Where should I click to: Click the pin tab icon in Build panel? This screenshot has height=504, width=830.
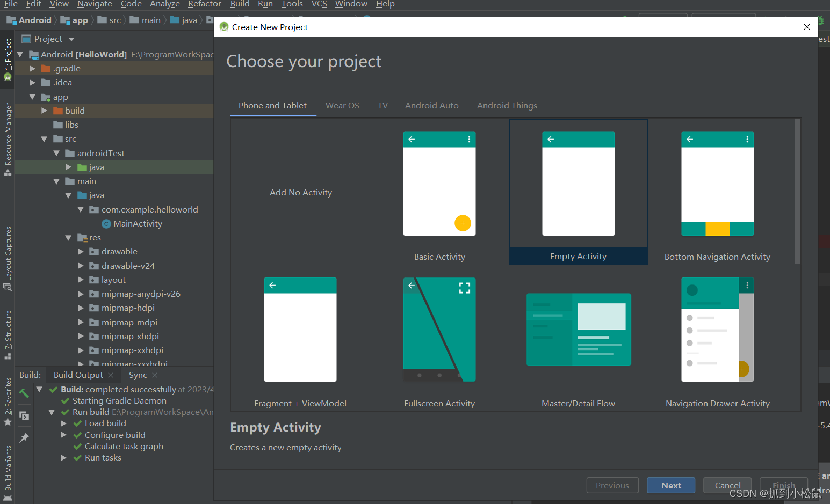click(24, 438)
